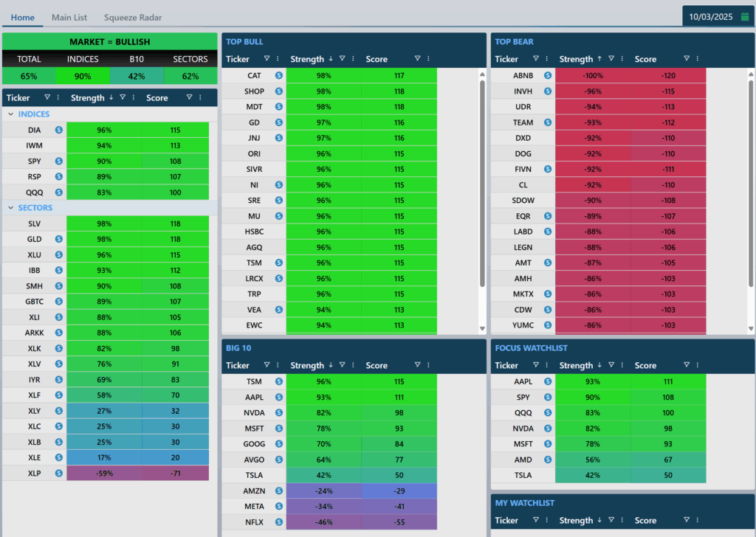
Task: Collapse the INDICES group
Action: pyautogui.click(x=11, y=114)
